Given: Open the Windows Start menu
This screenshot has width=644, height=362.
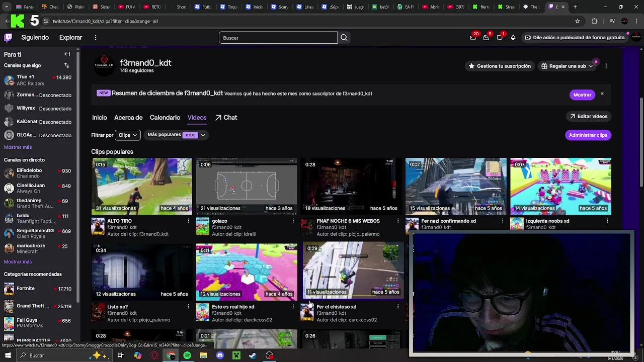Looking at the screenshot, I should pos(8,355).
